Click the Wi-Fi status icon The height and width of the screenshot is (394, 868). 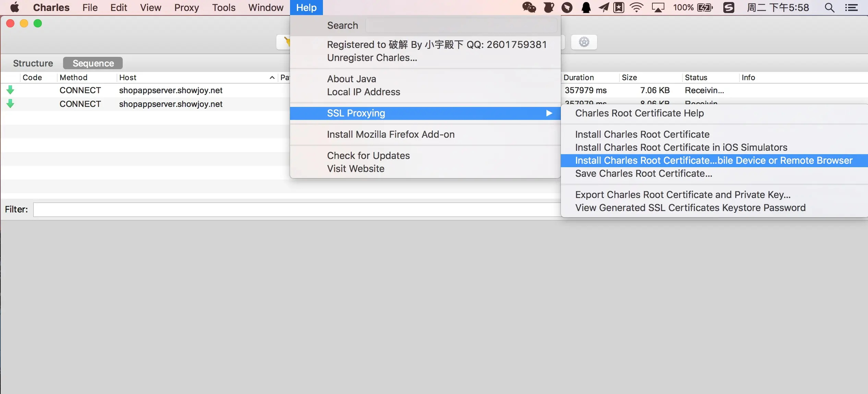pos(636,7)
